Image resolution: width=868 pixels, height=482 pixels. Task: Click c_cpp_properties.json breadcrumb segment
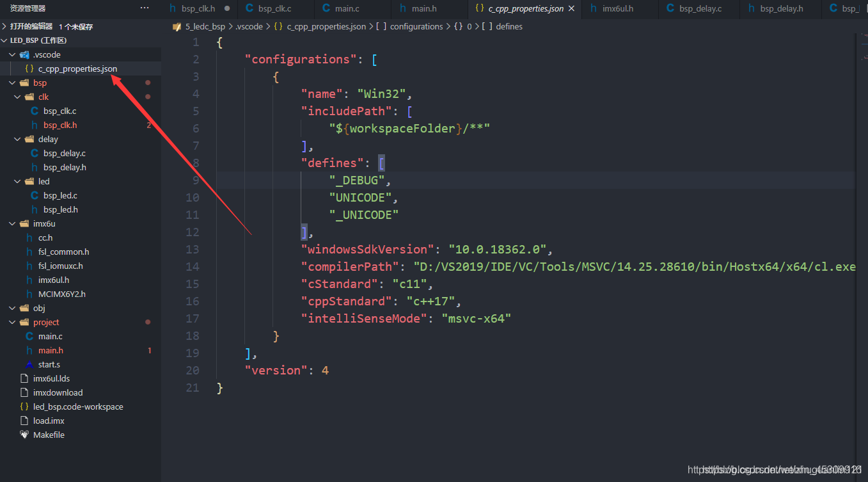pyautogui.click(x=326, y=26)
